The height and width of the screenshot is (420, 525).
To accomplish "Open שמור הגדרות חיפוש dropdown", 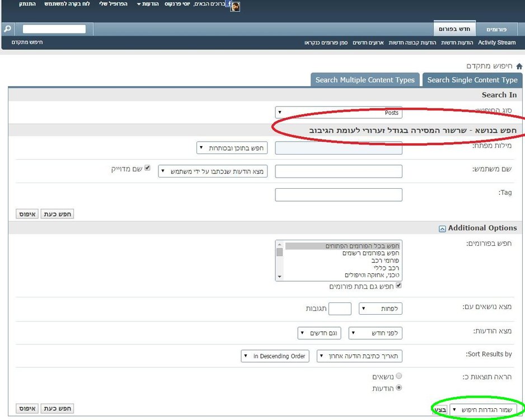I will [483, 409].
